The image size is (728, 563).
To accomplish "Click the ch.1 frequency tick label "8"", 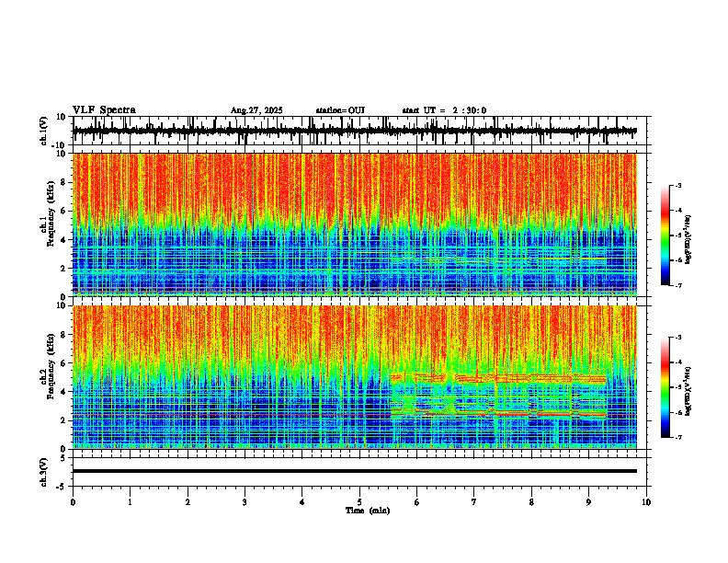I will (63, 182).
